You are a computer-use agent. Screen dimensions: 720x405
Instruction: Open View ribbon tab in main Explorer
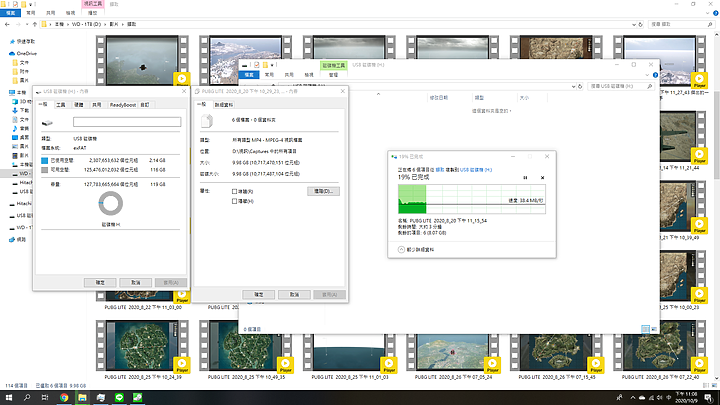click(70, 13)
